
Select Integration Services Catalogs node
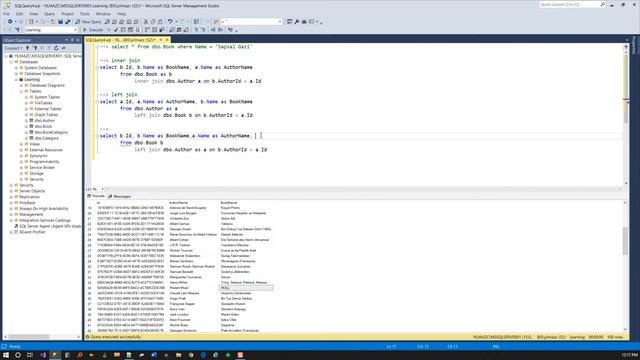[x=45, y=220]
